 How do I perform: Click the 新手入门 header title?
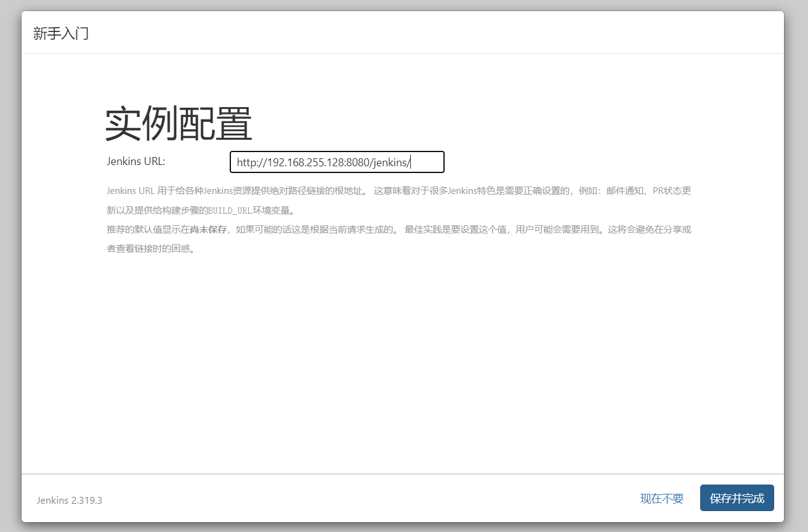click(61, 33)
